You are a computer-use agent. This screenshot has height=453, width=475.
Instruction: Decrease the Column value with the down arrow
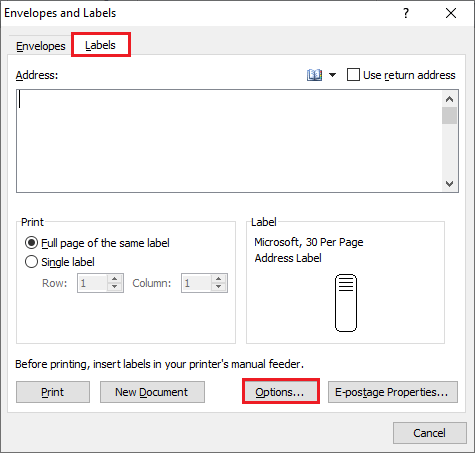coord(219,287)
